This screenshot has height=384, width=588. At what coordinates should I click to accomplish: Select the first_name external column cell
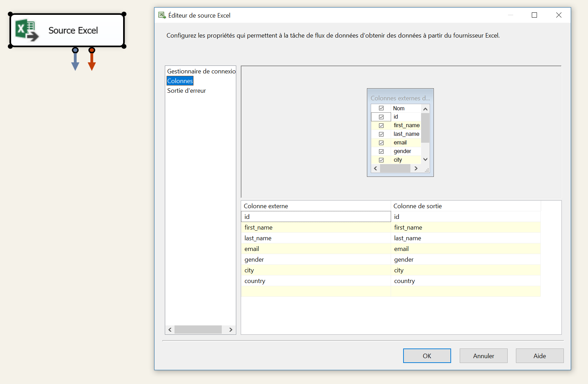point(316,228)
